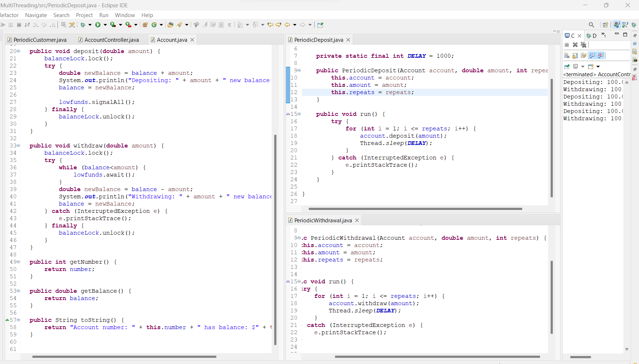639x364 pixels.
Task: Click the Clear Console icon
Action: pyautogui.click(x=567, y=56)
